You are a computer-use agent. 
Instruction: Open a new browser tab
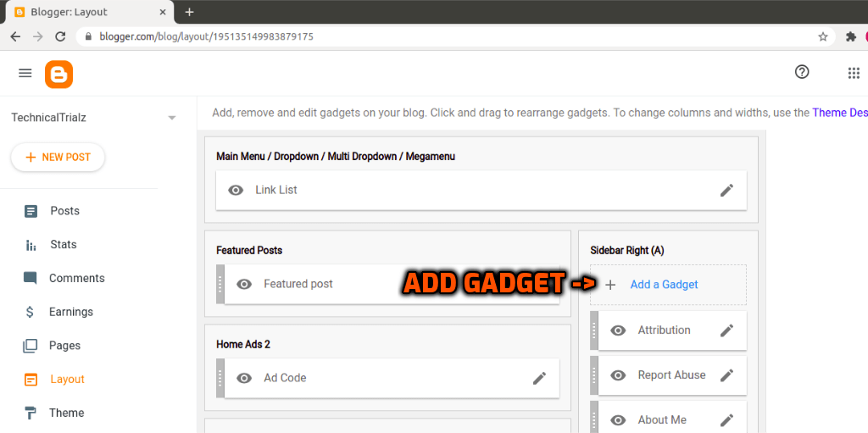click(x=189, y=12)
